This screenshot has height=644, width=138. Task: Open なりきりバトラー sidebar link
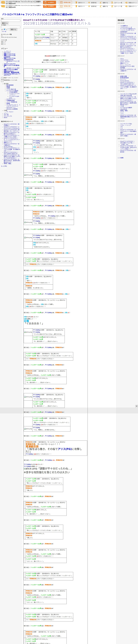pos(11,99)
